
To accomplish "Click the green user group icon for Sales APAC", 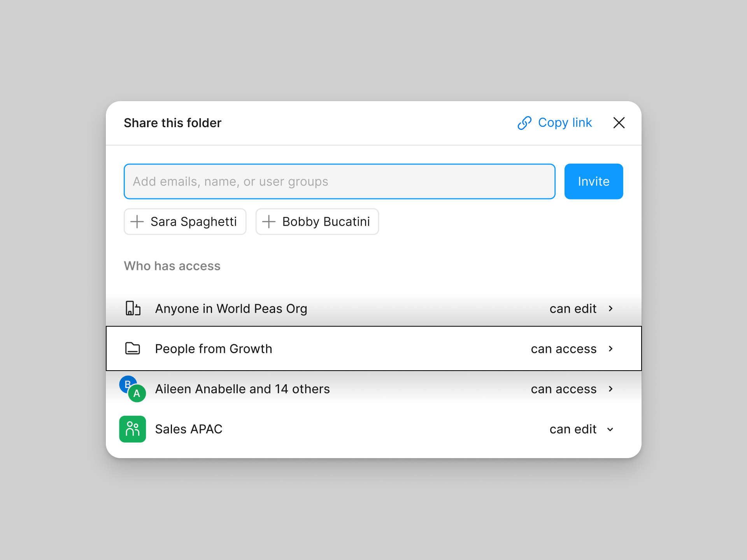I will [x=133, y=429].
